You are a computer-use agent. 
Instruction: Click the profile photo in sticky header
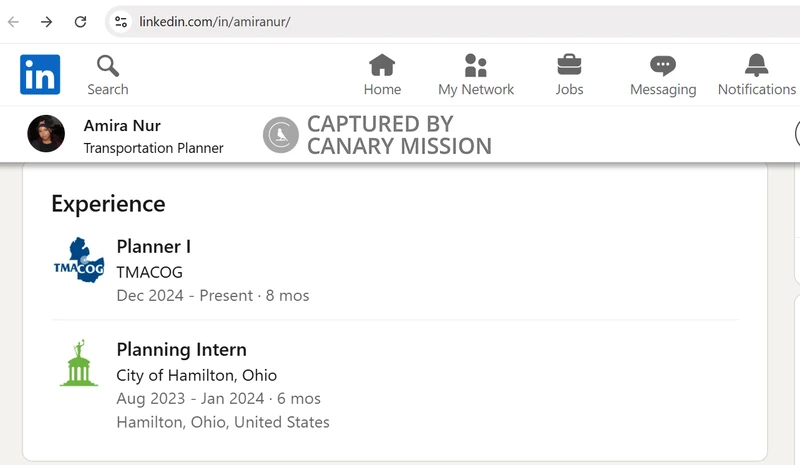point(46,134)
